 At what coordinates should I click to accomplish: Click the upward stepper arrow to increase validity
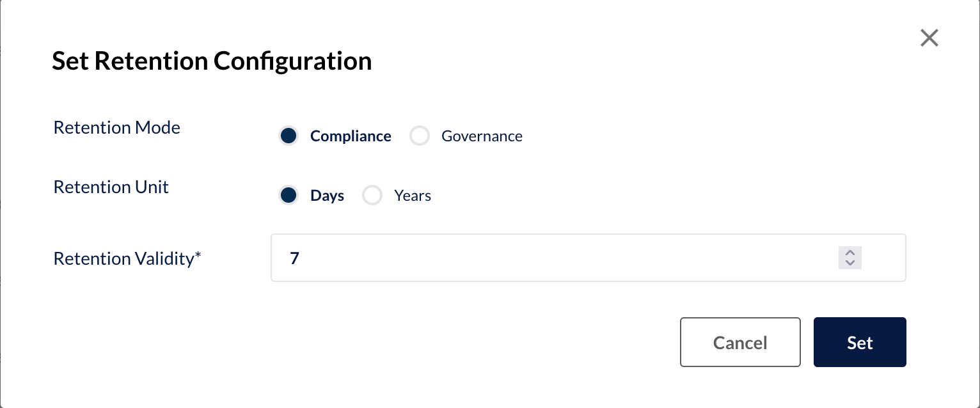(x=850, y=253)
